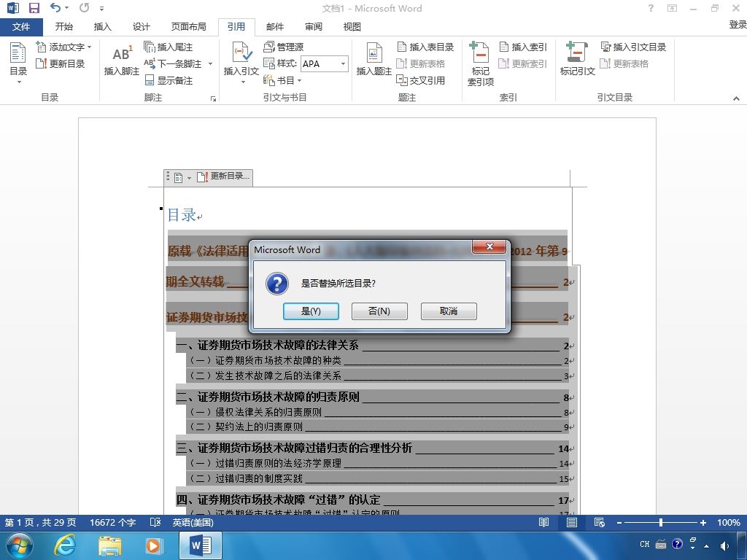Switch to the 页面布局 tab
Viewport: 747px width, 560px height.
(x=189, y=27)
